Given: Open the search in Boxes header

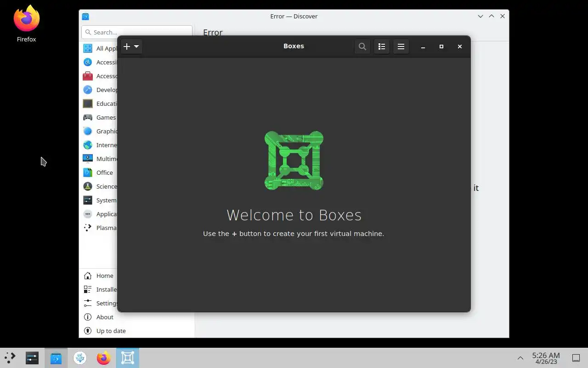Looking at the screenshot, I should pos(362,46).
